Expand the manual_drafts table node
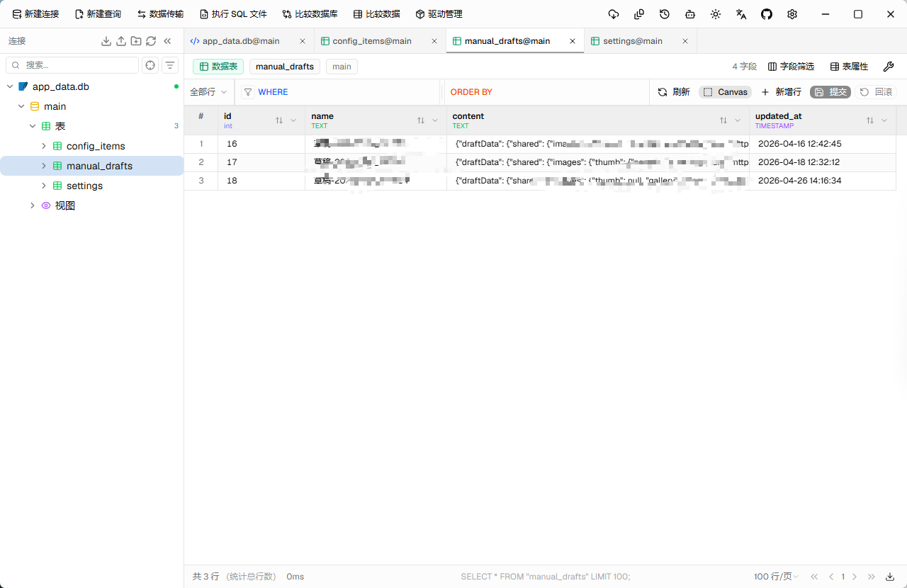This screenshot has width=907, height=588. 44,166
